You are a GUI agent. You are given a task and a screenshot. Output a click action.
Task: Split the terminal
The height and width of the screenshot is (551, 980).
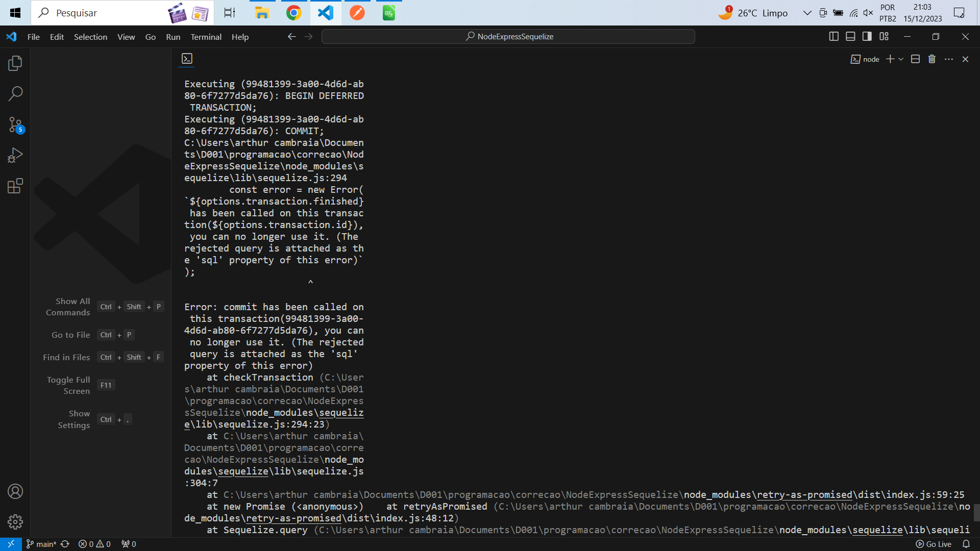(915, 59)
